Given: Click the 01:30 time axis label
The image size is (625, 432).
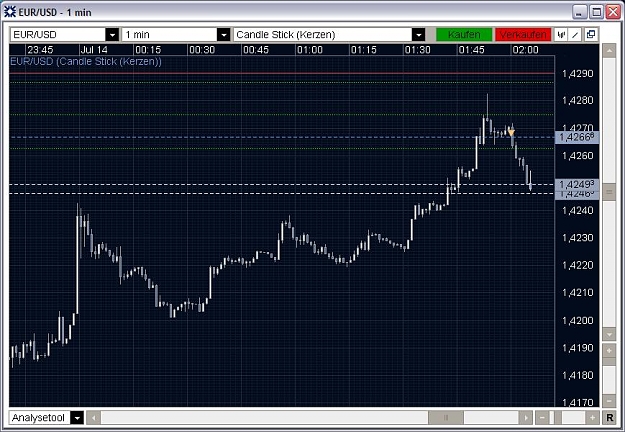Looking at the screenshot, I should click(417, 50).
